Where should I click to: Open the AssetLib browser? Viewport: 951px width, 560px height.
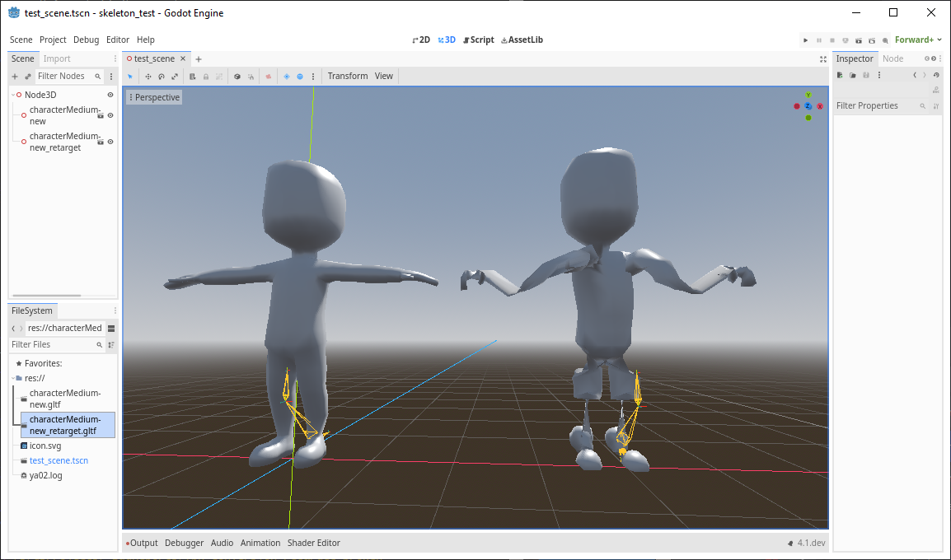click(x=522, y=39)
